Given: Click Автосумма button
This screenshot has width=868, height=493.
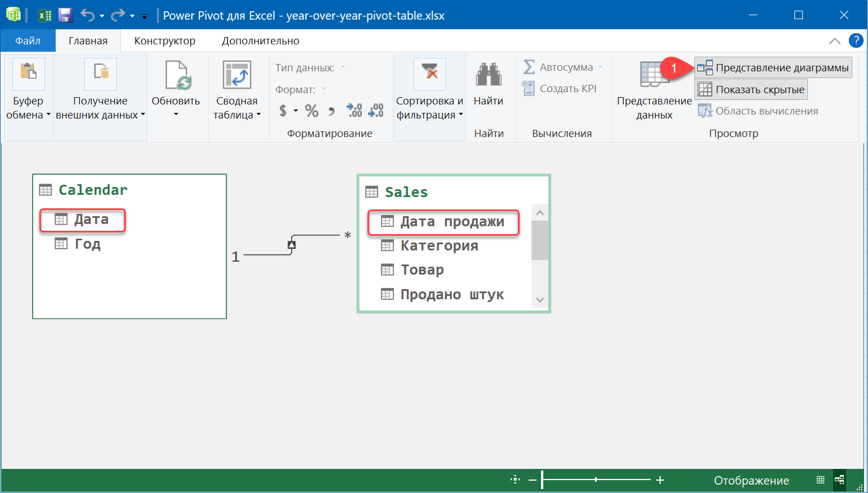Looking at the screenshot, I should click(x=558, y=67).
